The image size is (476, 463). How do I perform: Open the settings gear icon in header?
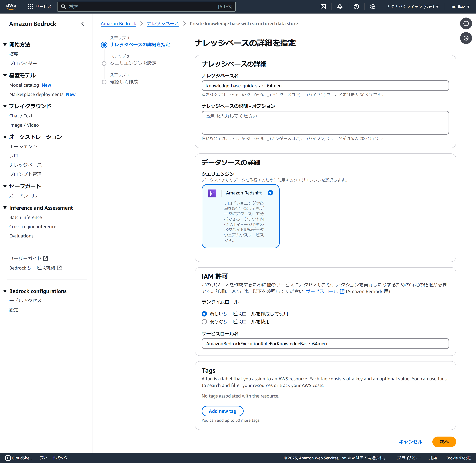point(373,7)
